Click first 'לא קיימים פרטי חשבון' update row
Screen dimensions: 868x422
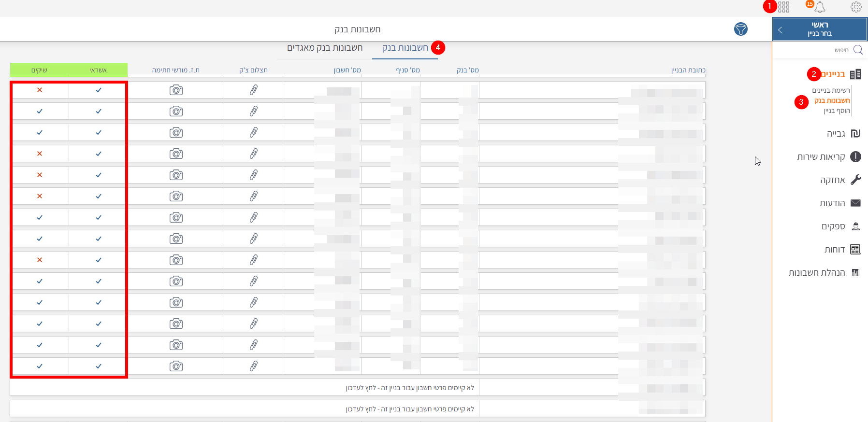click(410, 388)
